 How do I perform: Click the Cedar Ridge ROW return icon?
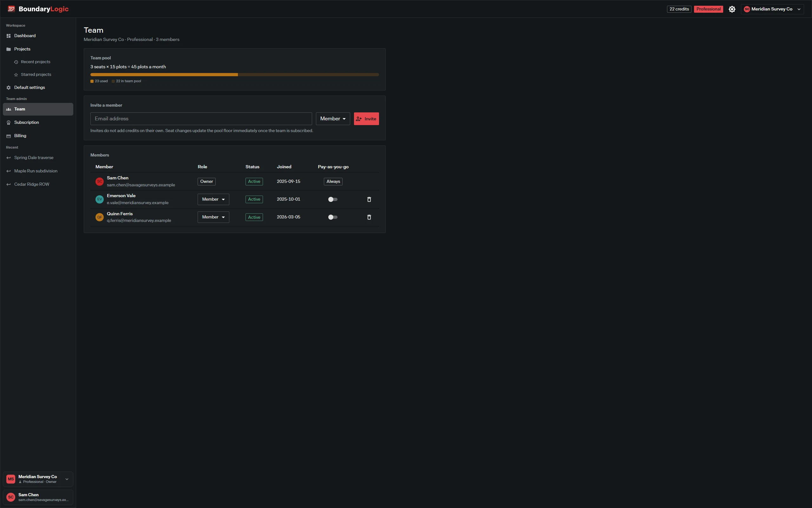click(9, 184)
